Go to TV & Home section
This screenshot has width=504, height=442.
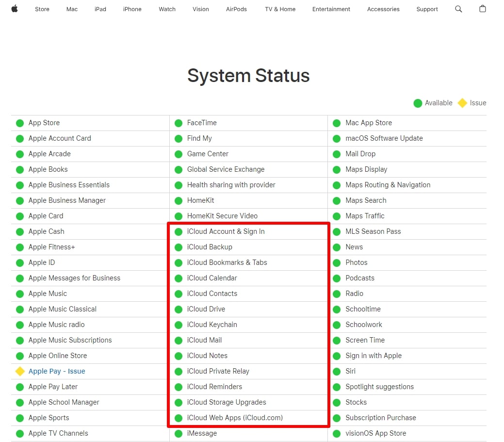280,9
